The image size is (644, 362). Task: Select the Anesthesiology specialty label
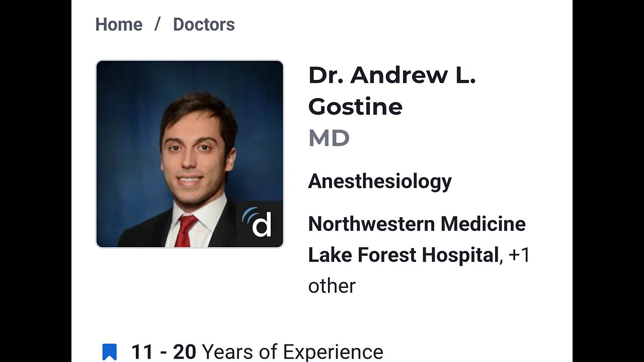click(x=380, y=181)
